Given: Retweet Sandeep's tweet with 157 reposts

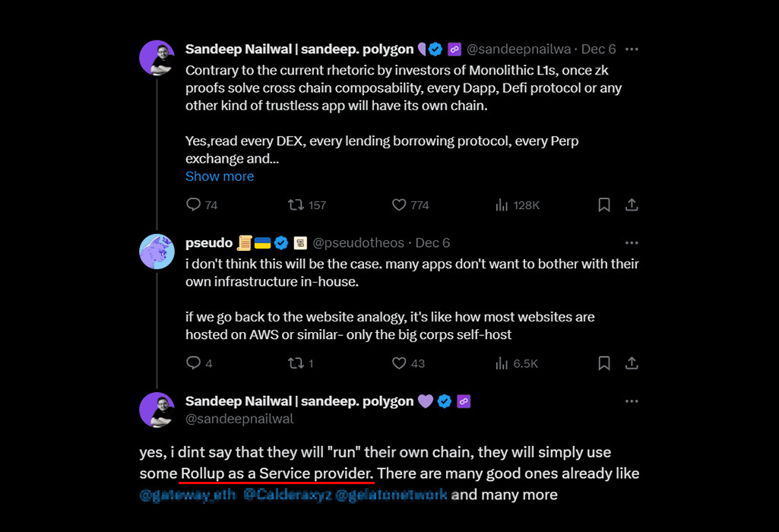Looking at the screenshot, I should pyautogui.click(x=296, y=204).
